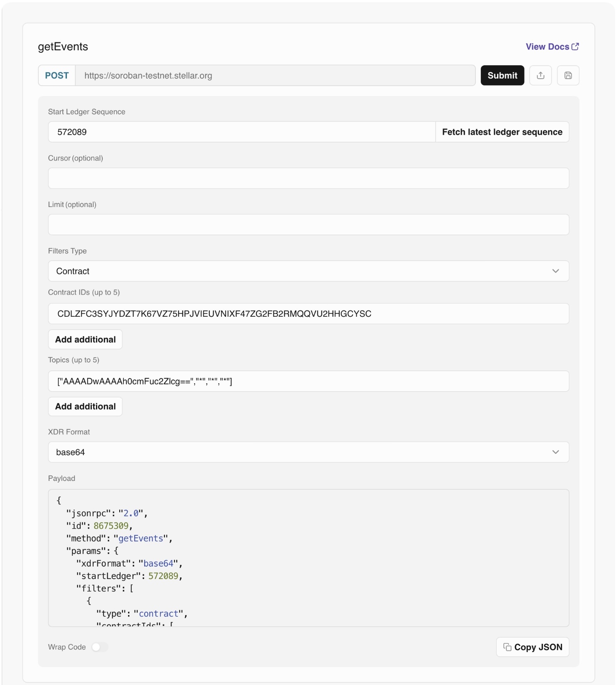Screen dimensions: 616x685
Task: Add additional Topics entry
Action: [85, 406]
